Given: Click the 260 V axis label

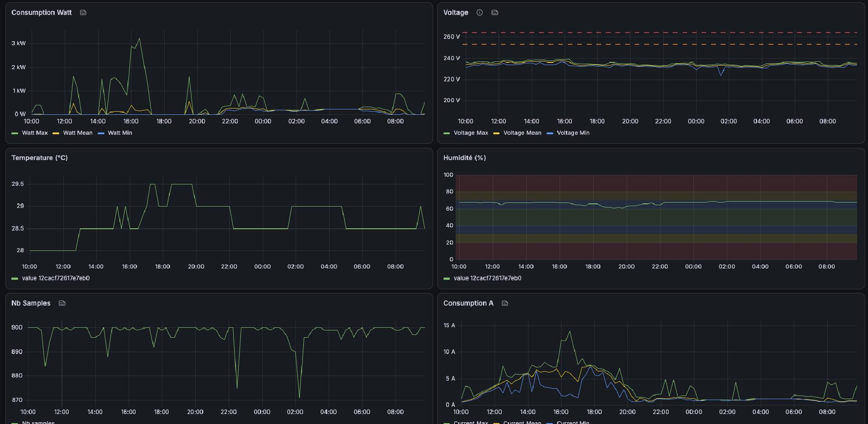Looking at the screenshot, I should [452, 37].
